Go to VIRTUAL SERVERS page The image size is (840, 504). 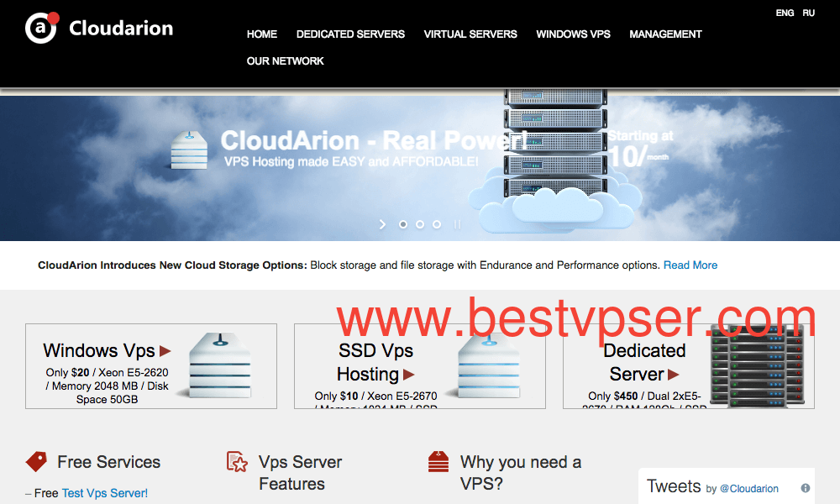[x=470, y=34]
